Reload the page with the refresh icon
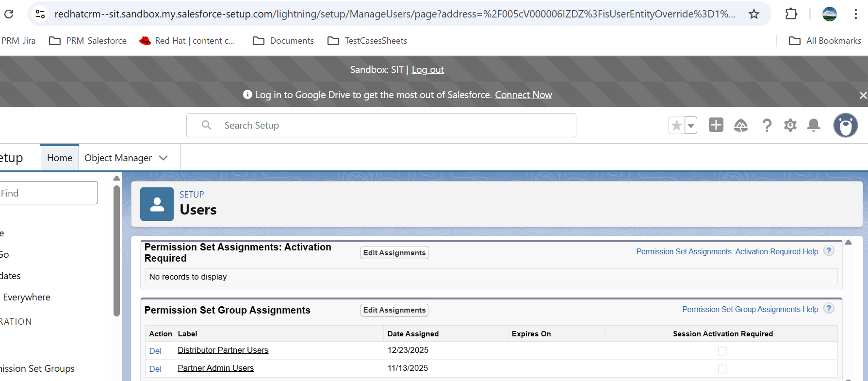Viewport: 868px width, 381px height. [x=9, y=14]
